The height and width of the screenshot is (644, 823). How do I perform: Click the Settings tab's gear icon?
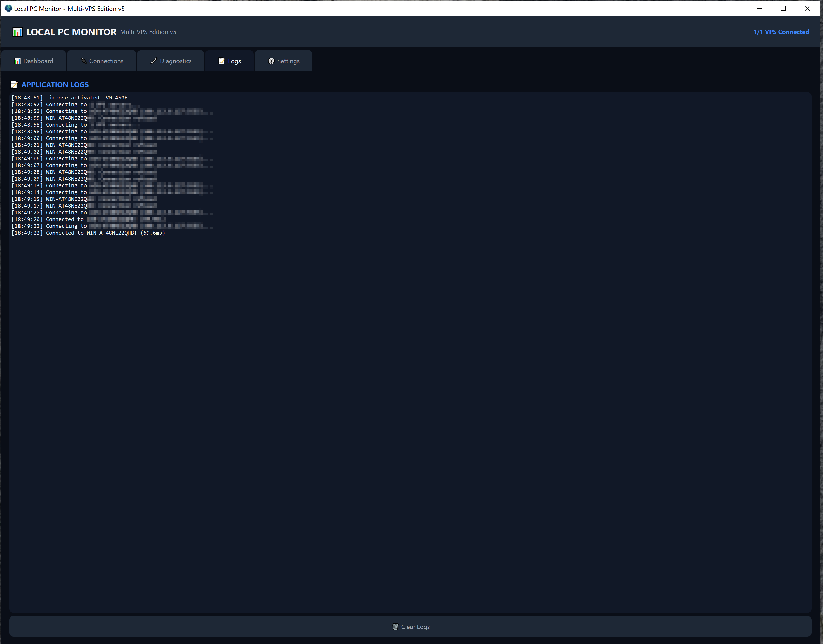coord(271,61)
